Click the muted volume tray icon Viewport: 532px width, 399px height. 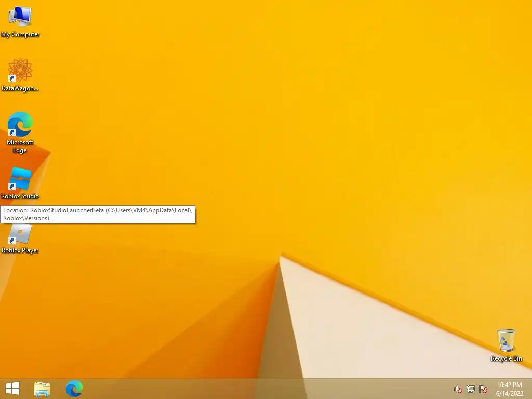pos(458,389)
